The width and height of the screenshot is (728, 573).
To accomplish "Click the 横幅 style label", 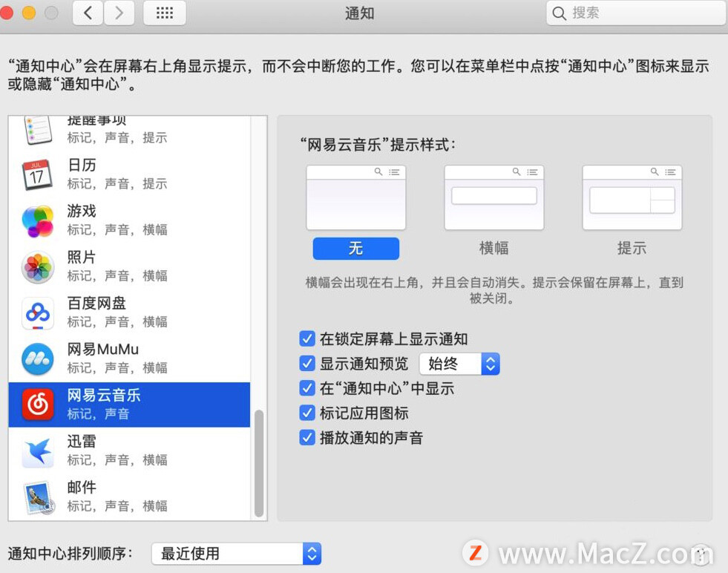I will click(493, 249).
